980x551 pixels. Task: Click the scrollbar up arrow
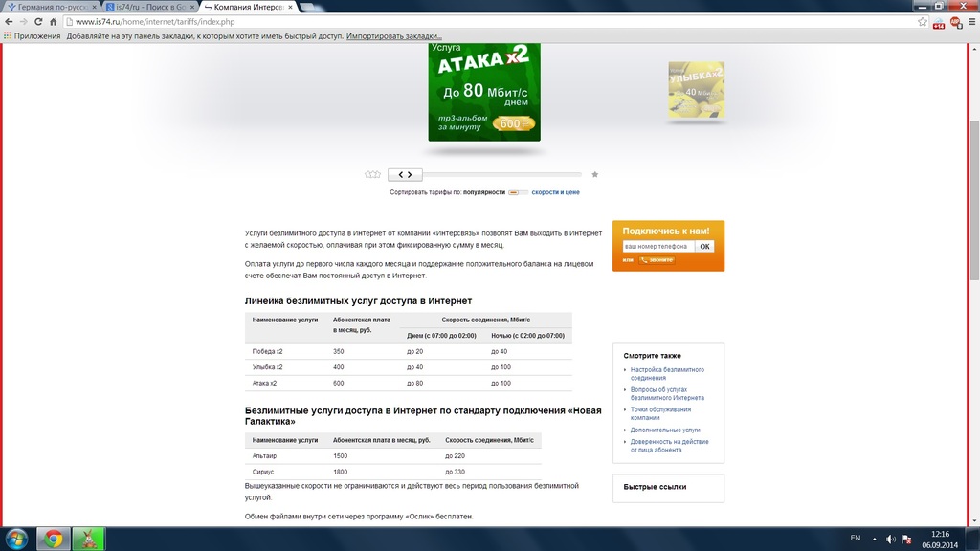point(974,48)
